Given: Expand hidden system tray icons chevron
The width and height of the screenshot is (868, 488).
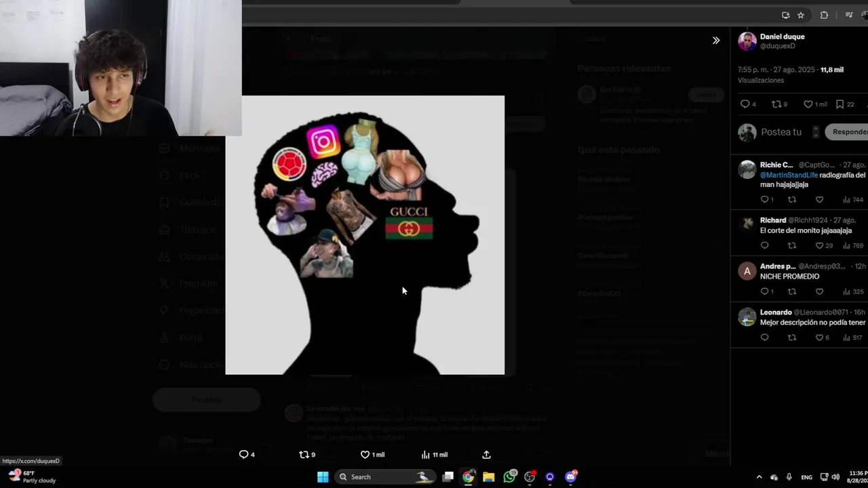Looking at the screenshot, I should point(759,477).
